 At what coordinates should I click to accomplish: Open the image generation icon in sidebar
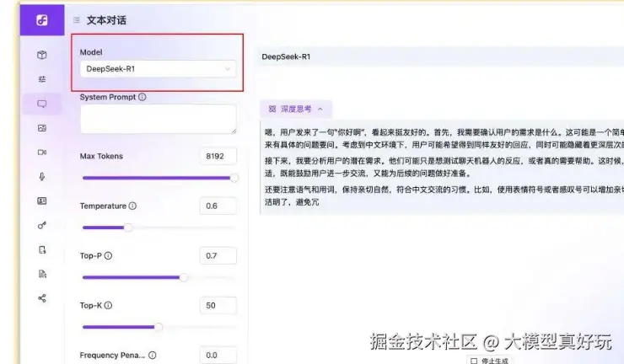42,128
